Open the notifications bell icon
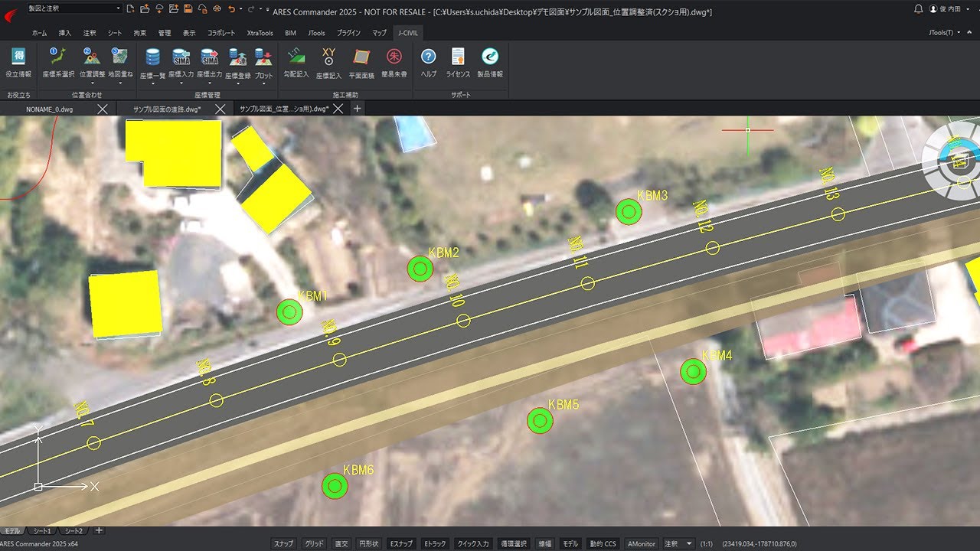This screenshot has height=551, width=980. (918, 9)
